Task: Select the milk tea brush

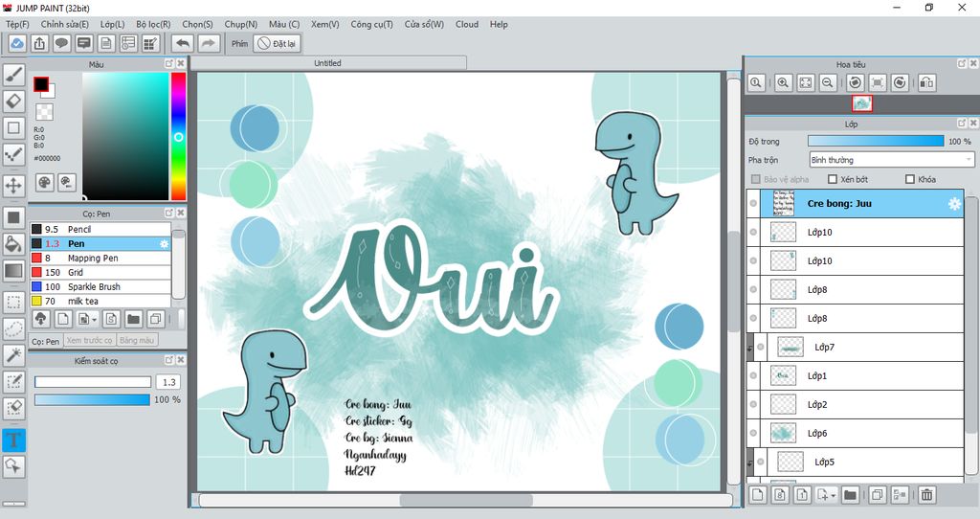Action: point(100,301)
